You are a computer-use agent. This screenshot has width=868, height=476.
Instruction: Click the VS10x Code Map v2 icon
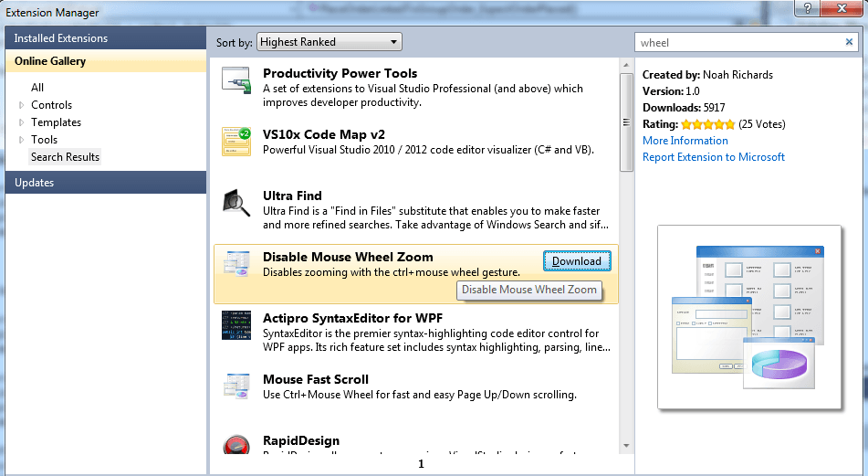point(236,142)
